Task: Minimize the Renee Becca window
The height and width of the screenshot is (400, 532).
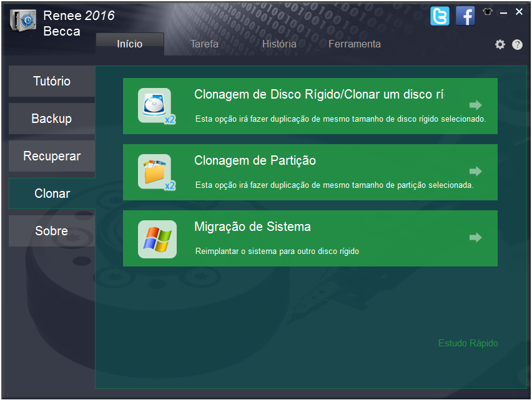Action: click(503, 13)
